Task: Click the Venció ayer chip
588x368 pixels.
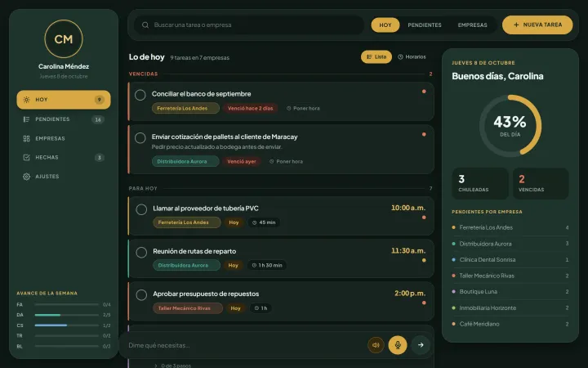Action: pyautogui.click(x=242, y=161)
